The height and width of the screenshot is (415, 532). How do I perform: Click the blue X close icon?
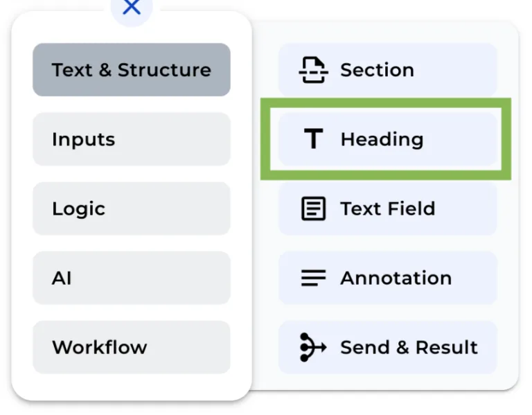131,7
